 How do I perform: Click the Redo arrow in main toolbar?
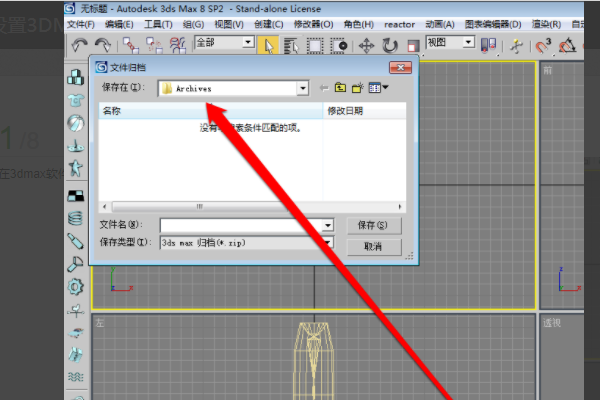click(103, 46)
